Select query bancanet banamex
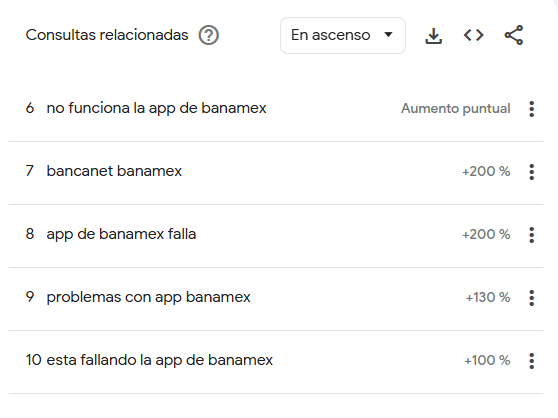The image size is (558, 418). click(x=114, y=171)
